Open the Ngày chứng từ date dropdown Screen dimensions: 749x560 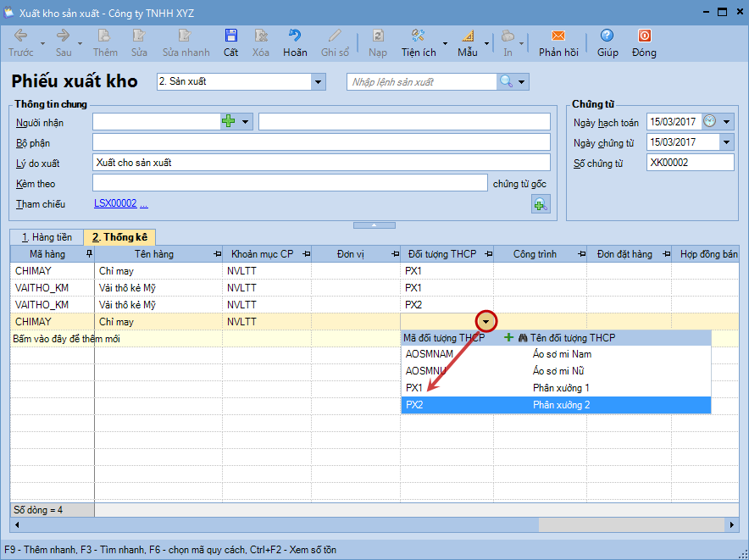click(726, 142)
